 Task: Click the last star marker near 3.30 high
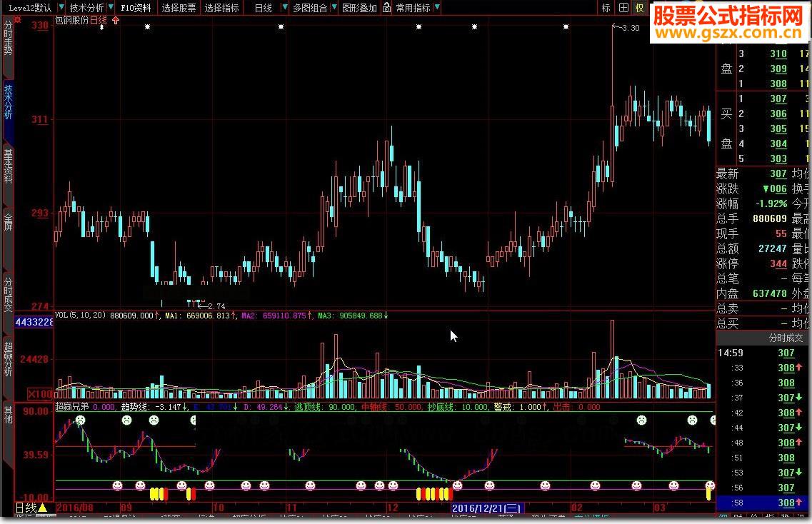pyautogui.click(x=566, y=26)
